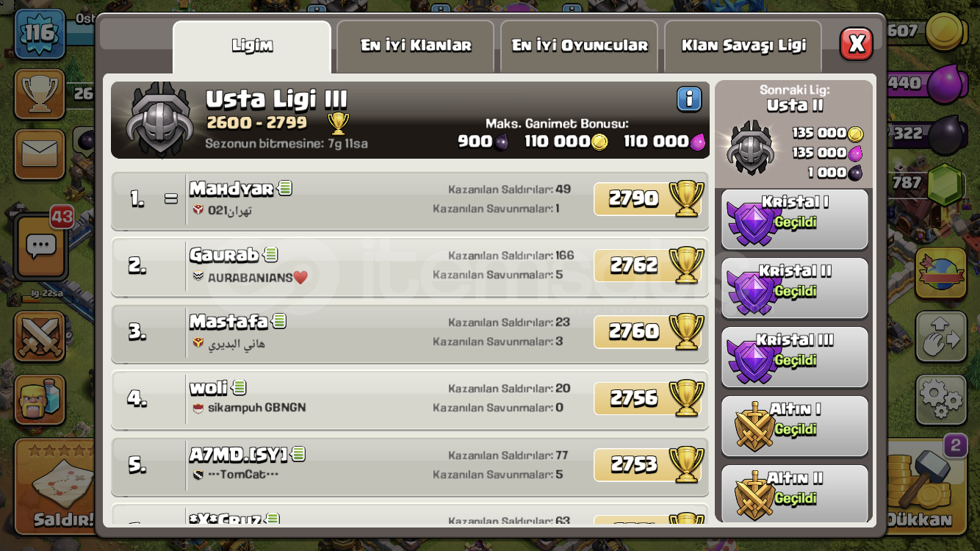Open clan chat with 43 notifications
The height and width of the screenshot is (551, 980).
(42, 247)
